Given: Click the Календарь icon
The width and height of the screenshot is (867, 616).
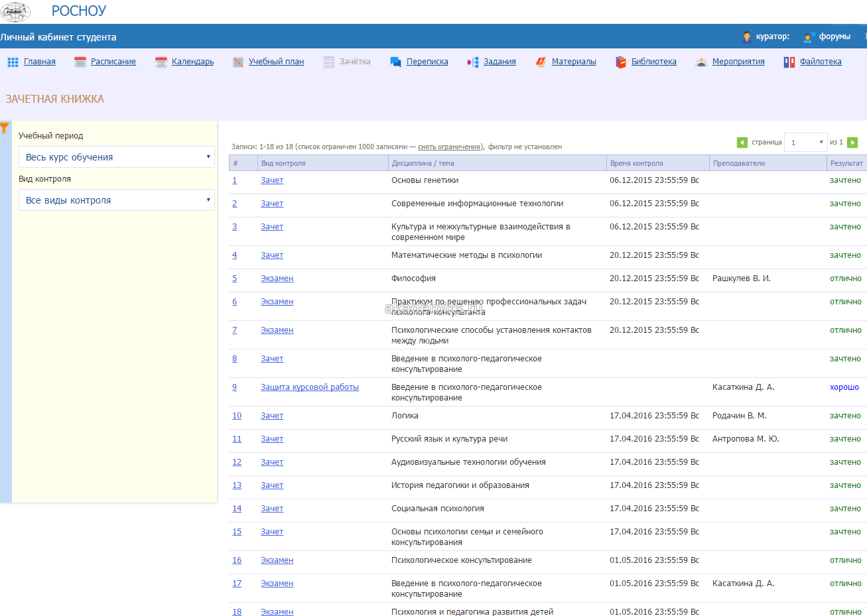Looking at the screenshot, I should [x=161, y=62].
